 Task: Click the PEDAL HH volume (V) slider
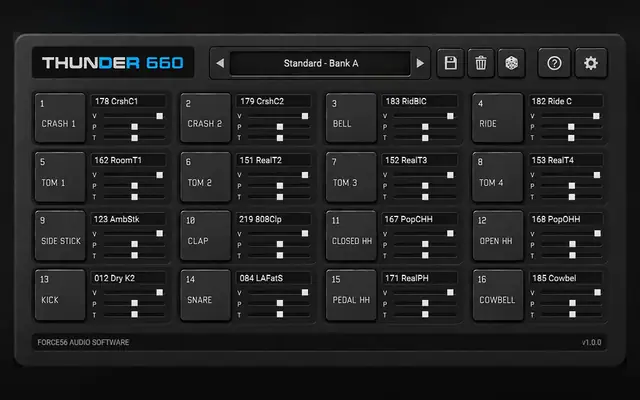pyautogui.click(x=425, y=293)
